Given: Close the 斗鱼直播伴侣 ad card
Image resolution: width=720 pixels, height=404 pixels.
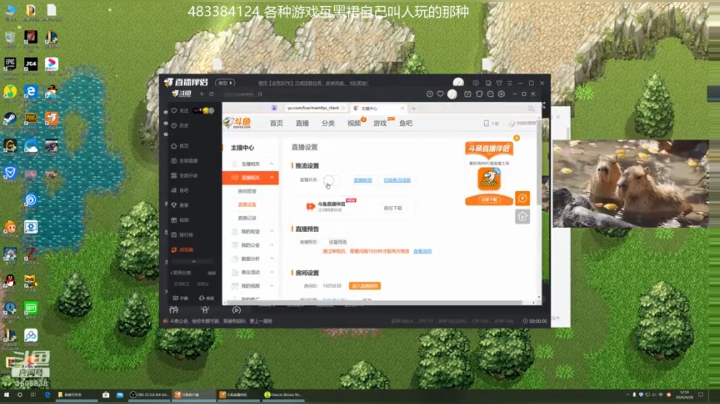Looking at the screenshot, I should pos(517,138).
